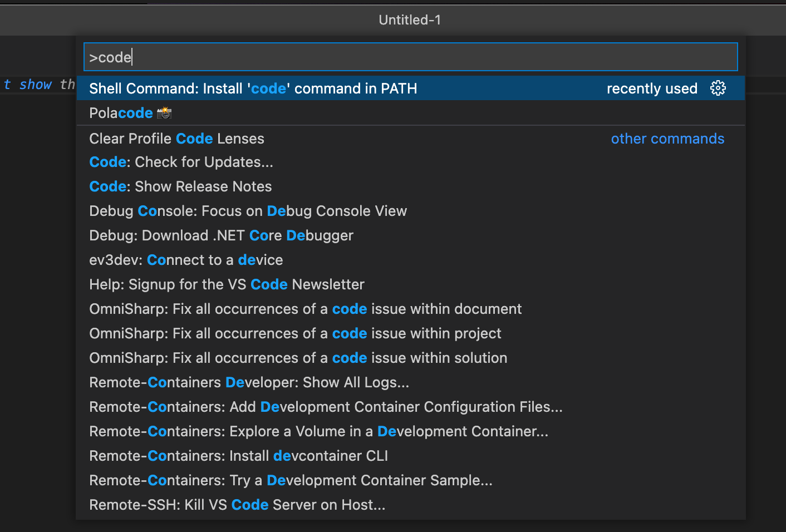Choose Try a Development Container Sample
This screenshot has height=532, width=786.
point(411,480)
